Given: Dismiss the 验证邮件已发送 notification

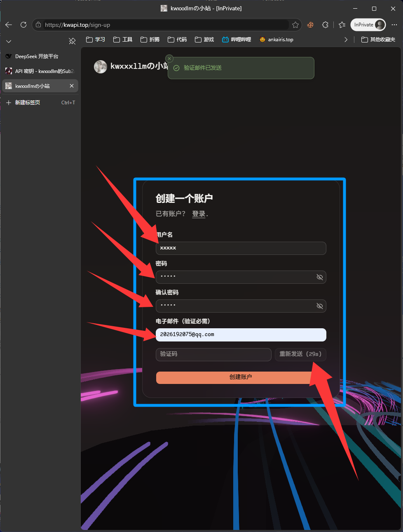Looking at the screenshot, I should tap(169, 59).
